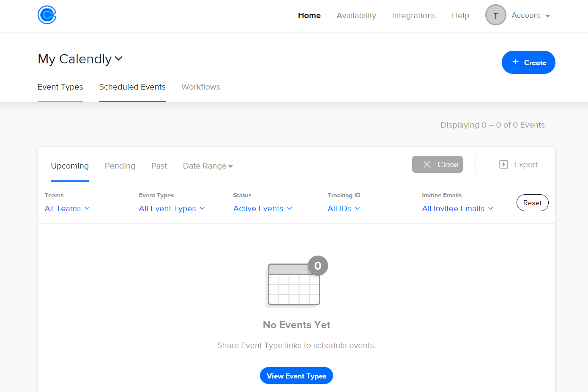The height and width of the screenshot is (392, 588).
Task: Close the filter panel
Action: [x=438, y=164]
